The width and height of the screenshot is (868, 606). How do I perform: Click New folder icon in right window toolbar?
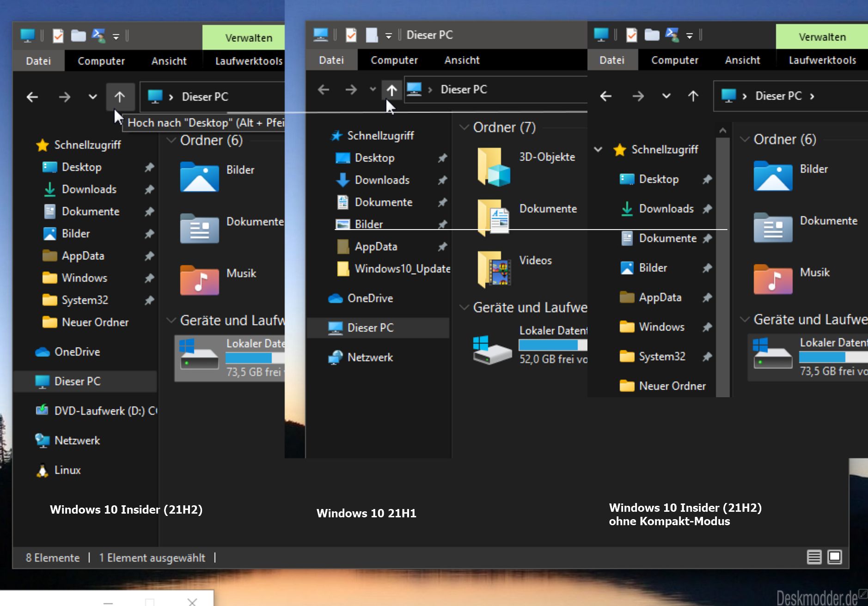[x=652, y=35]
